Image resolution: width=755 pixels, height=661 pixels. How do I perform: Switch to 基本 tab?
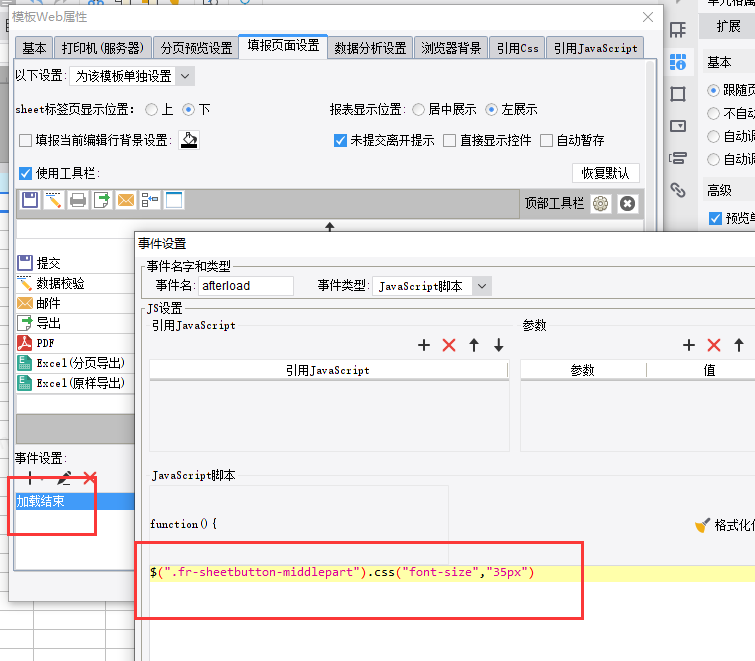pyautogui.click(x=34, y=48)
